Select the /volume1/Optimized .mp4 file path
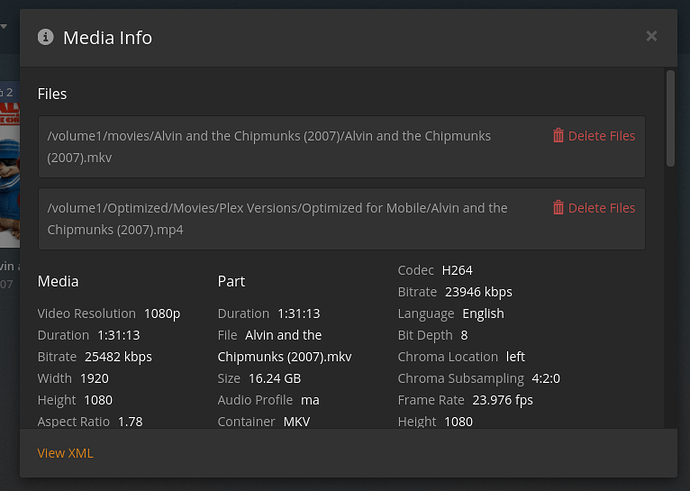The height and width of the screenshot is (491, 690). pyautogui.click(x=277, y=219)
